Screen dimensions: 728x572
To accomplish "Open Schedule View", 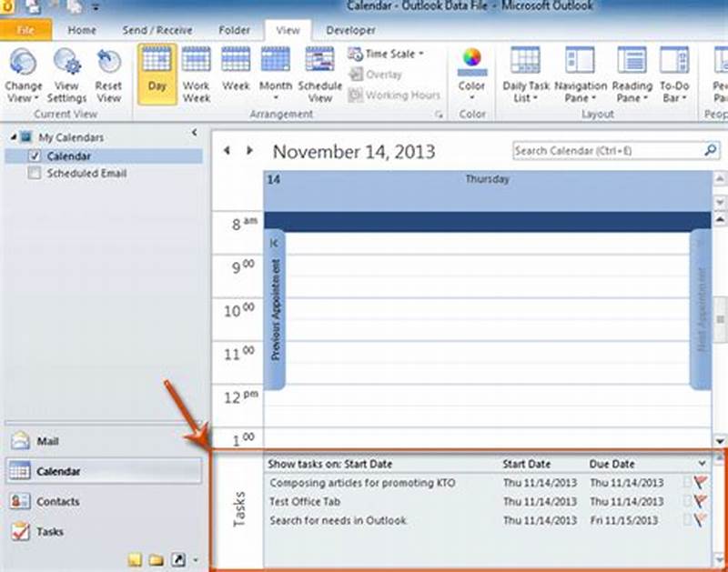I will pyautogui.click(x=319, y=73).
